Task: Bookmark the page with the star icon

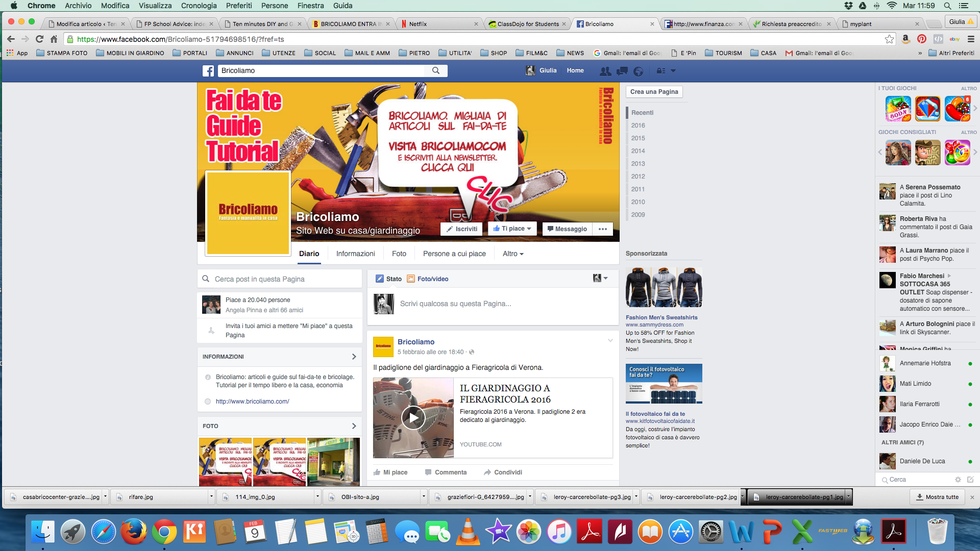Action: (x=889, y=39)
